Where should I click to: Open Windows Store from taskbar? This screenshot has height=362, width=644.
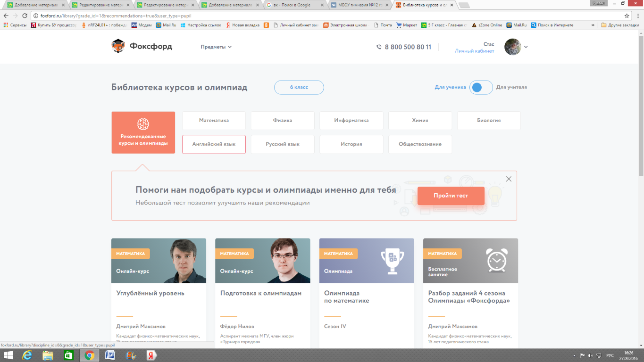click(x=68, y=355)
